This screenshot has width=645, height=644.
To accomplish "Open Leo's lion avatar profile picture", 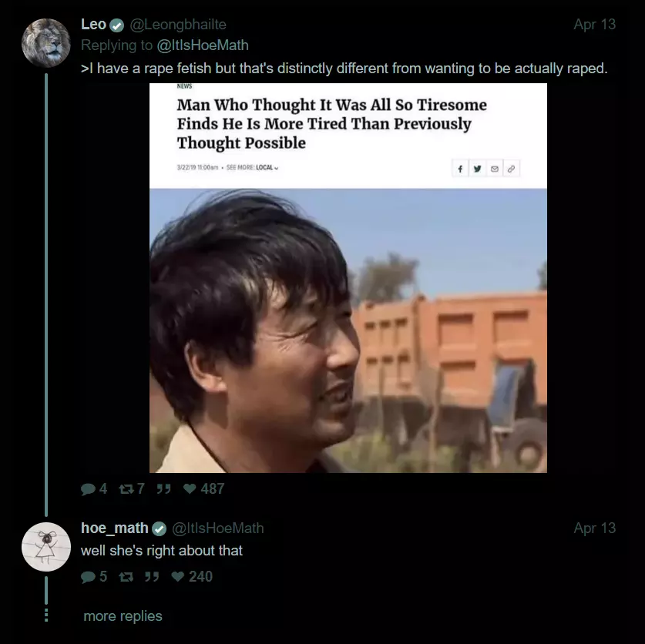I will [x=45, y=43].
